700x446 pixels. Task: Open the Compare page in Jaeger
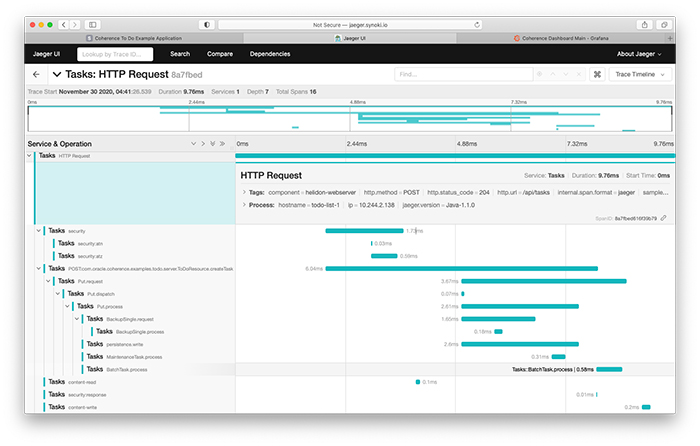tap(220, 54)
